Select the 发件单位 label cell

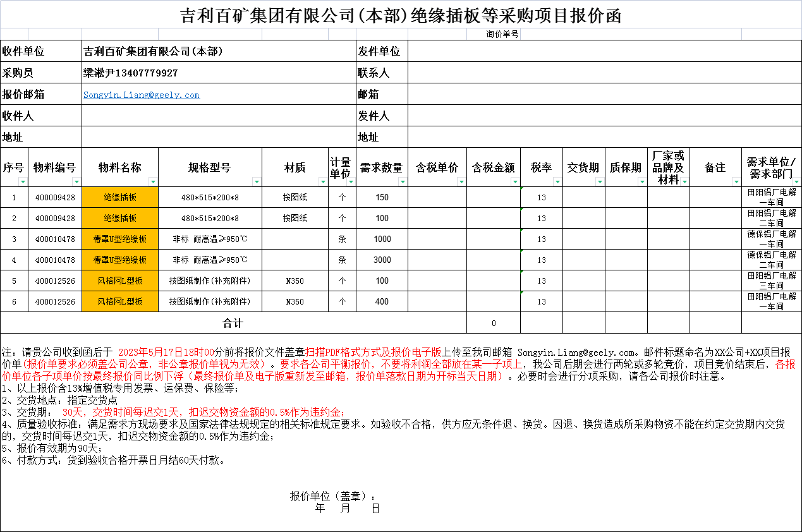click(x=382, y=51)
